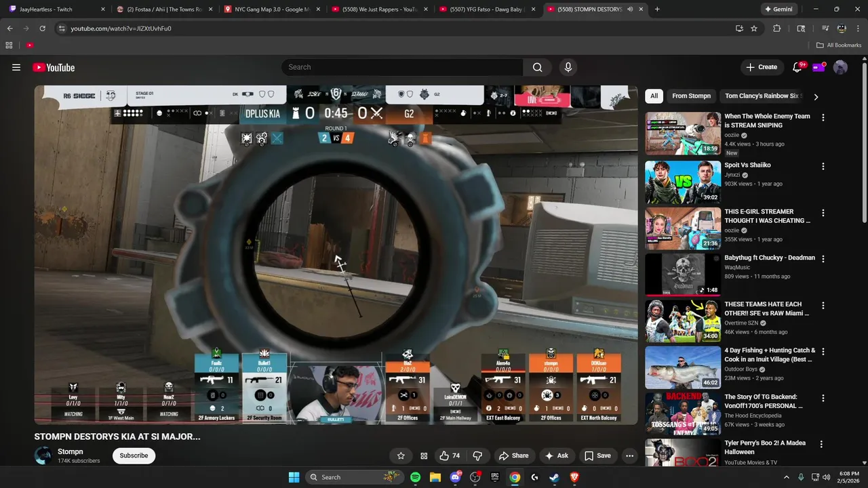The width and height of the screenshot is (868, 488).
Task: Select Tom Clancy's Rainbow Six chip
Action: (763, 96)
